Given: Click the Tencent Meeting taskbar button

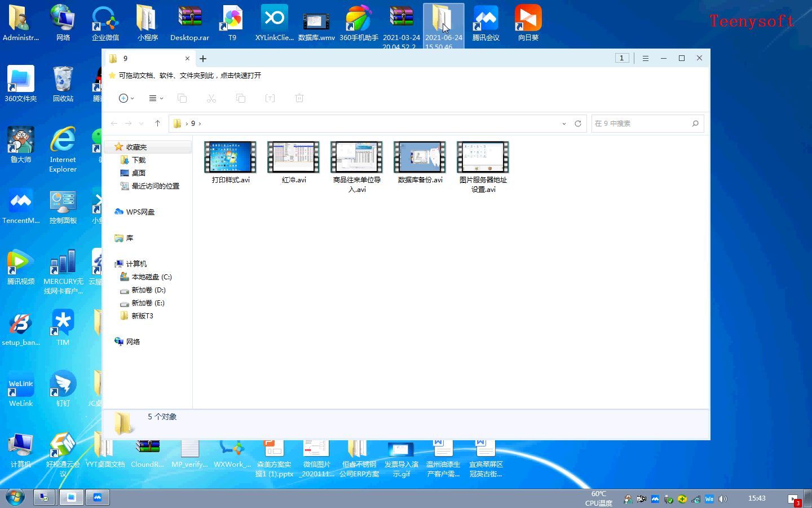Looking at the screenshot, I should tap(98, 497).
